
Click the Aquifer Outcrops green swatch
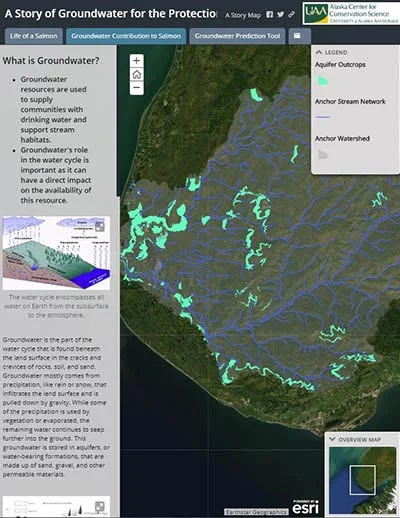coord(323,81)
